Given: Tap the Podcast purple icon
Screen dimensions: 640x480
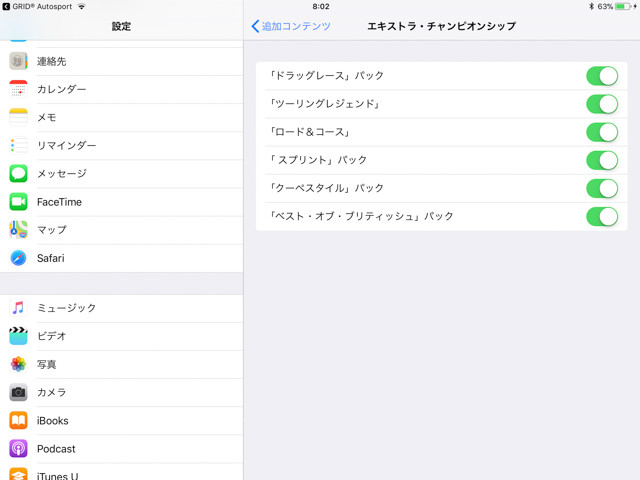Looking at the screenshot, I should coord(18,449).
